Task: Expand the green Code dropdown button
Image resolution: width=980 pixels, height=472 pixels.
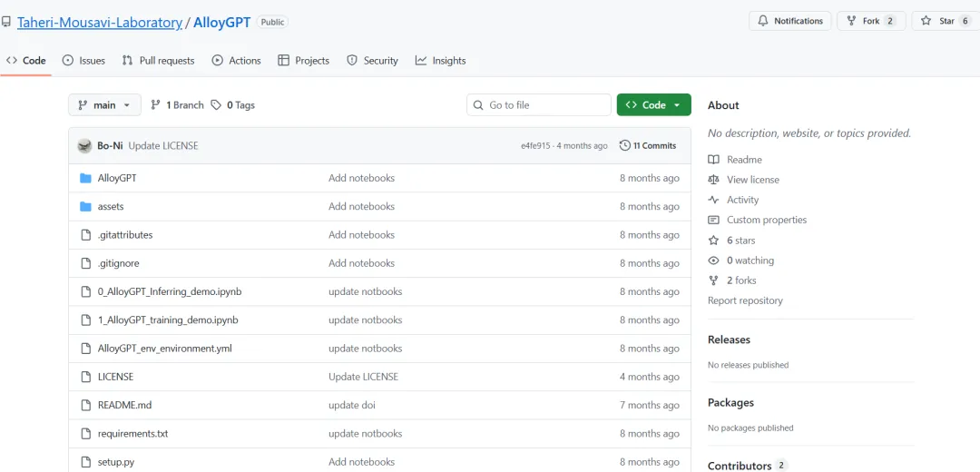Action: [653, 105]
